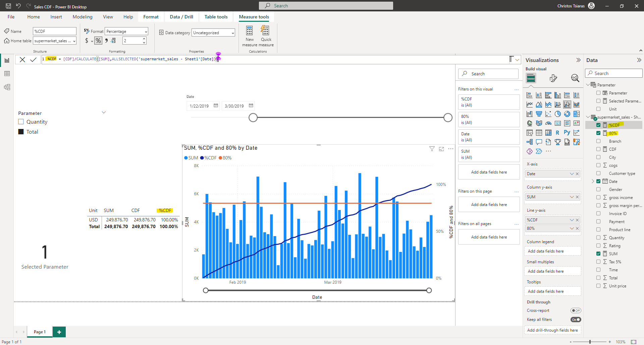Check the Quantity option in Parameter slicer
The image size is (644, 345).
pyautogui.click(x=21, y=122)
